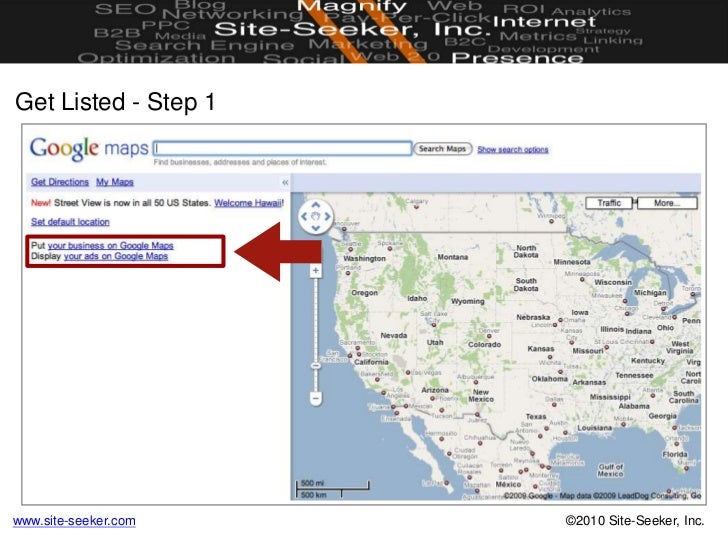728x546 pixels.
Task: Open your business on Google Maps link
Action: pyautogui.click(x=110, y=246)
